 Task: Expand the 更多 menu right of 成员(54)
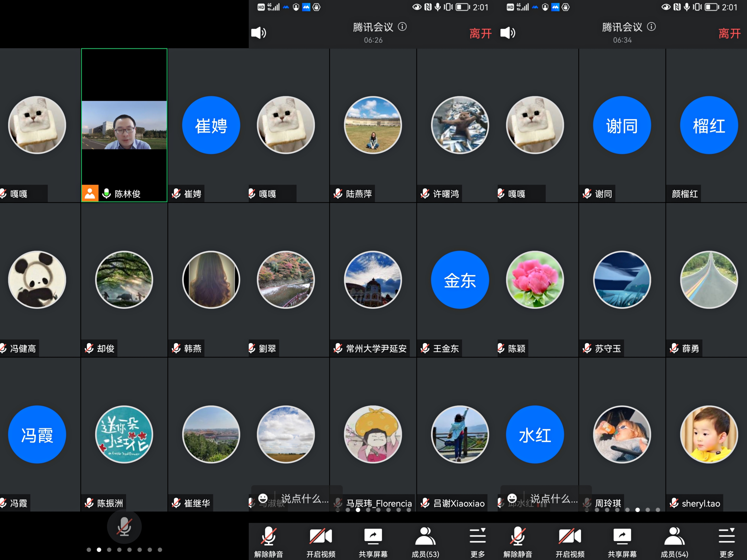[x=727, y=542]
